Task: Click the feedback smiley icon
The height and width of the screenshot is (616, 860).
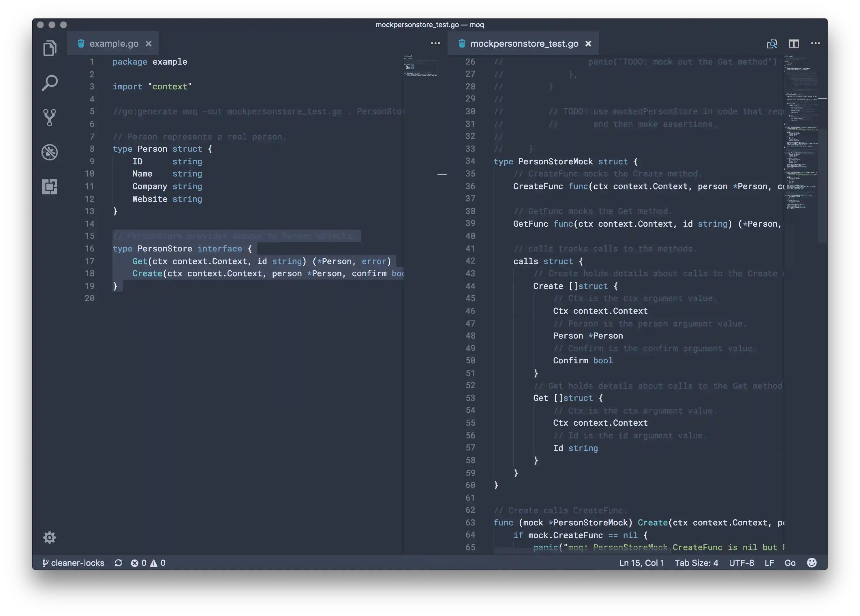Action: (812, 563)
